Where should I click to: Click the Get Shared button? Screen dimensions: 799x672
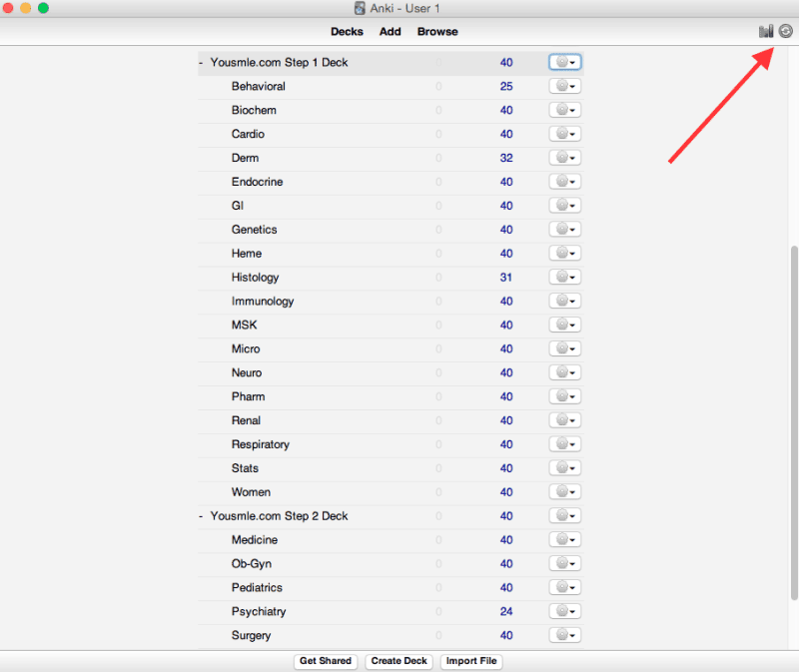click(326, 661)
